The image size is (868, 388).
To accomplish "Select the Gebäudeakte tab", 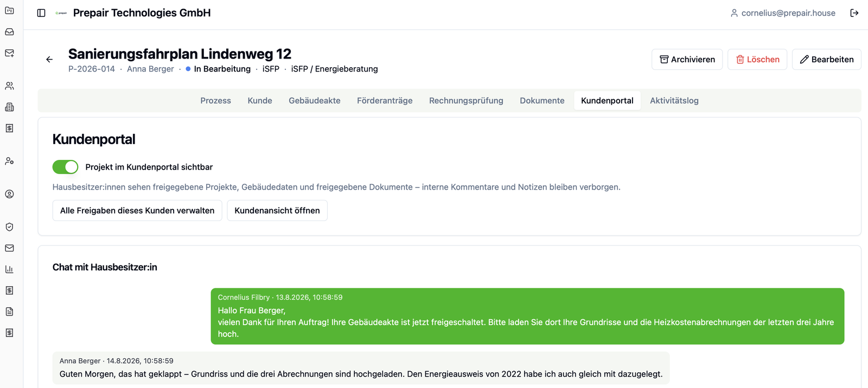I will click(315, 101).
